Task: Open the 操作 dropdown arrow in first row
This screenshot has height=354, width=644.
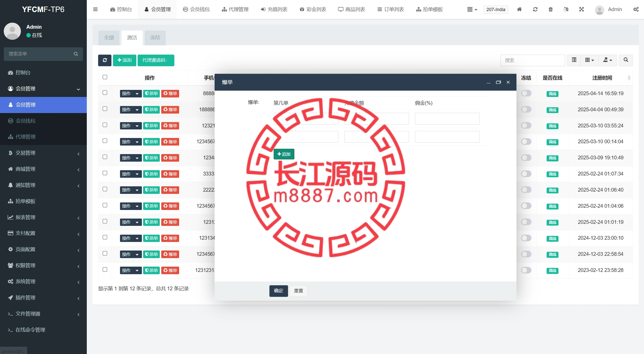Action: [137, 94]
